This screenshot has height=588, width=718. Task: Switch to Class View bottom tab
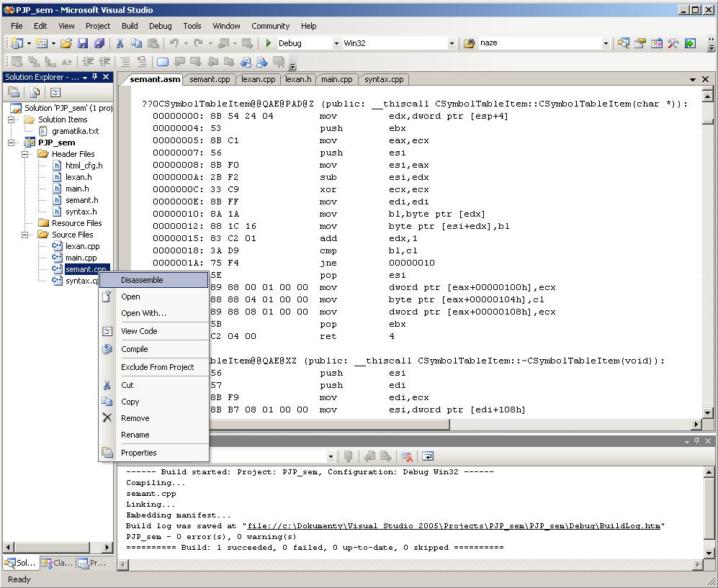click(x=58, y=563)
